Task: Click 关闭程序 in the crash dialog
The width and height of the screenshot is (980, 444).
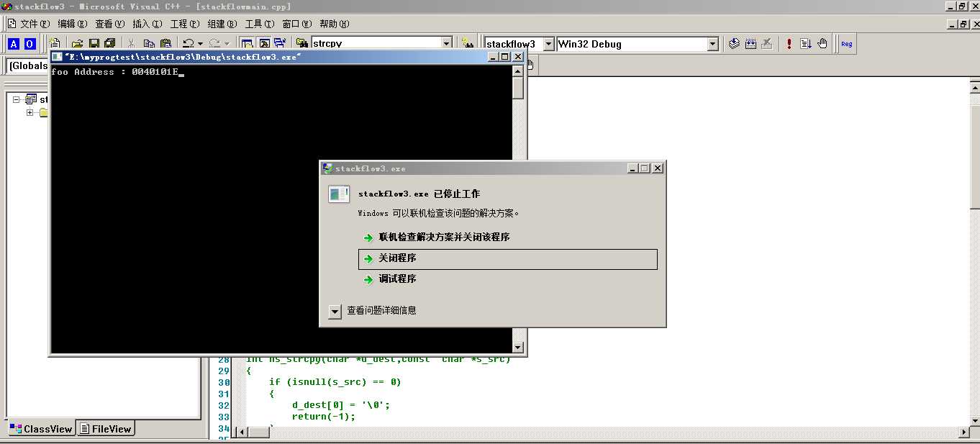Action: 507,258
